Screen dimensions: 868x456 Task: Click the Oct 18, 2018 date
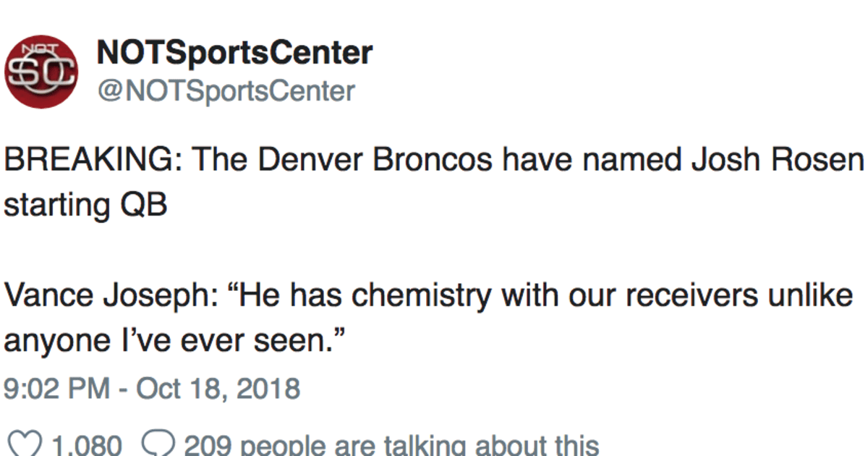[x=217, y=389]
